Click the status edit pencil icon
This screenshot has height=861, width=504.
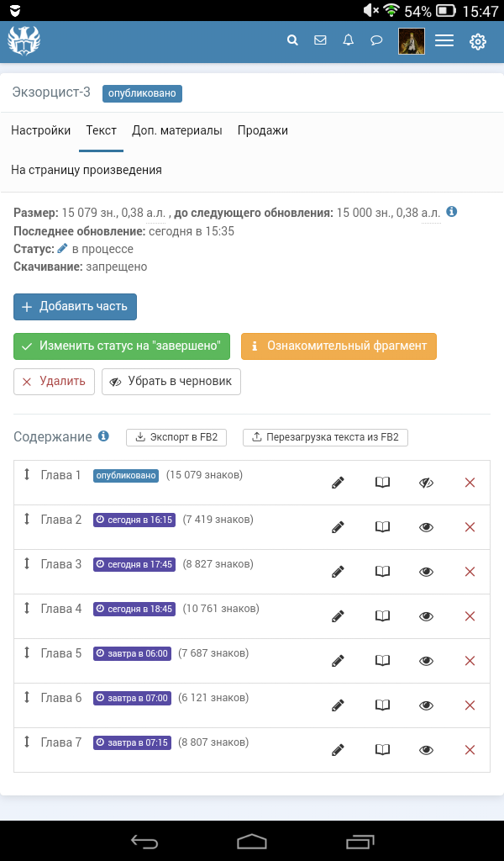(62, 249)
